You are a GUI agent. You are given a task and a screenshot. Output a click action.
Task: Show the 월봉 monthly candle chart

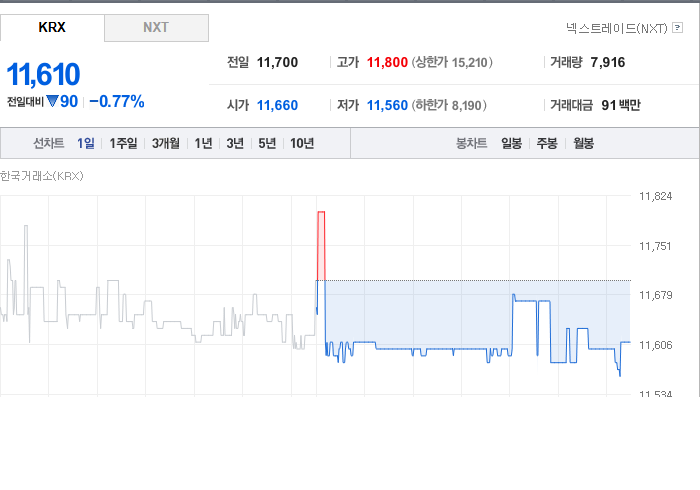583,143
